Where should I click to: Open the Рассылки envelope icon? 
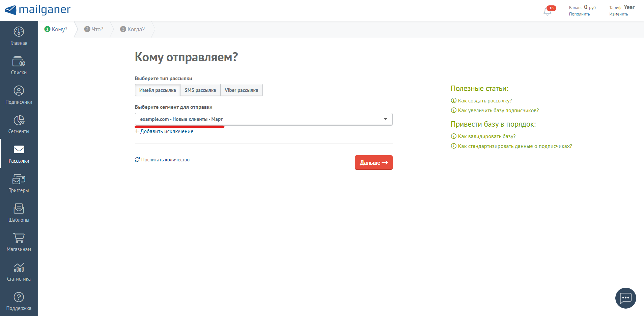click(19, 150)
